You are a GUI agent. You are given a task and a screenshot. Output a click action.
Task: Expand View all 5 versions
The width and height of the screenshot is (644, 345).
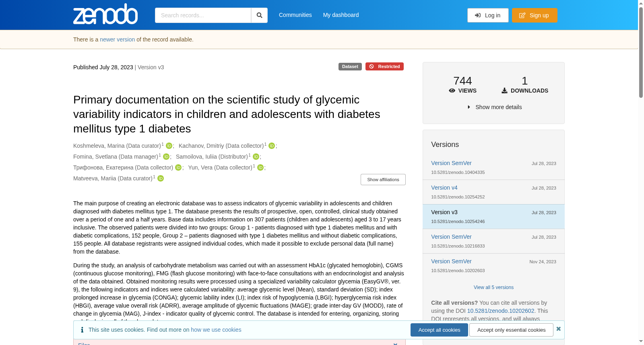pos(493,287)
